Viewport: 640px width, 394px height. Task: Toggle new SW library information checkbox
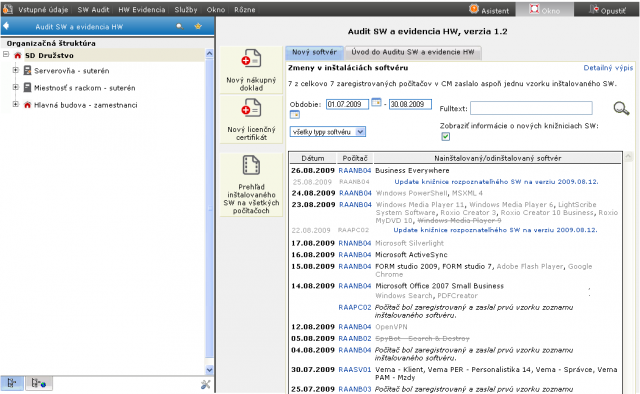[x=446, y=136]
